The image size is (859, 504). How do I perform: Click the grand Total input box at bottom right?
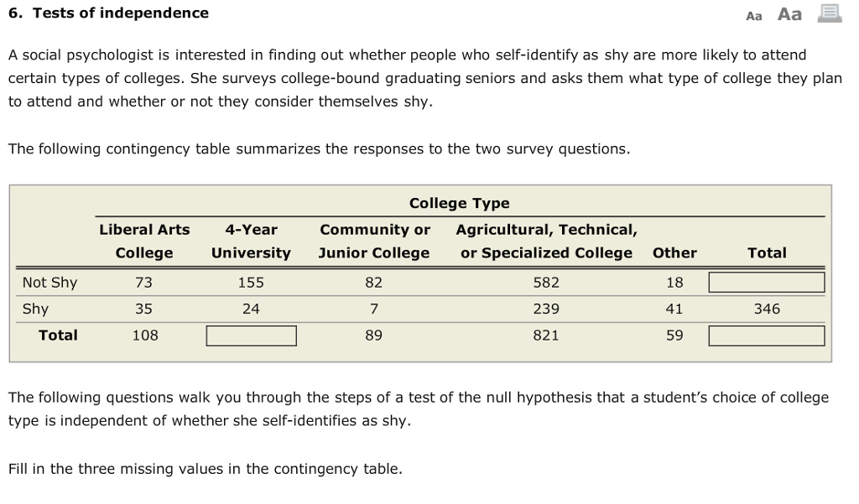click(767, 335)
